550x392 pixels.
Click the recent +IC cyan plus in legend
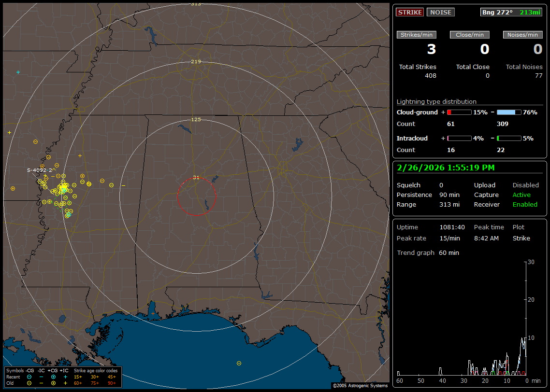point(65,377)
